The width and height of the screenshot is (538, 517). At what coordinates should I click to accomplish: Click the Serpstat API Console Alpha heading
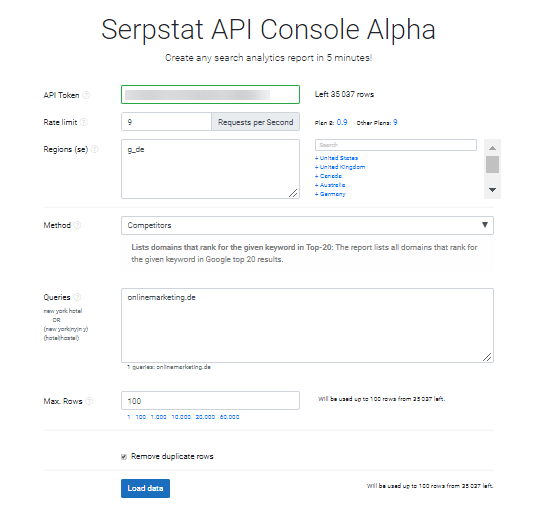[x=268, y=30]
